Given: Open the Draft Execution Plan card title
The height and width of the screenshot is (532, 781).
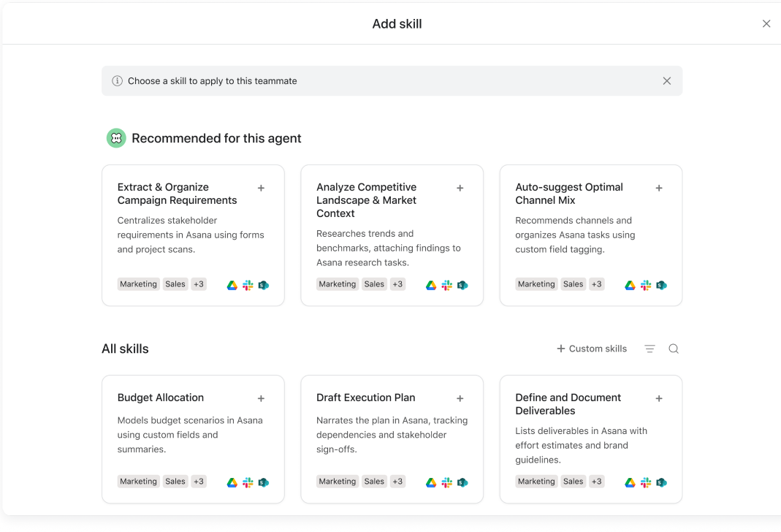Looking at the screenshot, I should [x=365, y=398].
